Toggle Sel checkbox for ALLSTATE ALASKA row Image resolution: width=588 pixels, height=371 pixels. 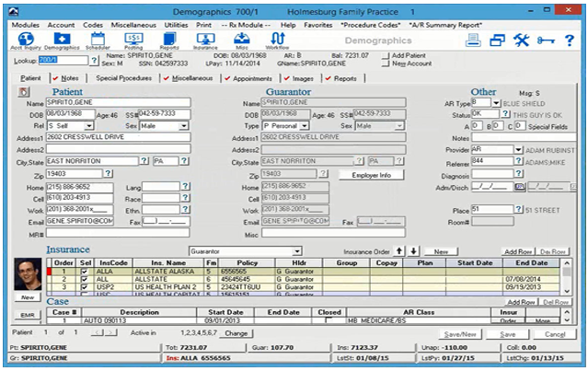pos(85,272)
